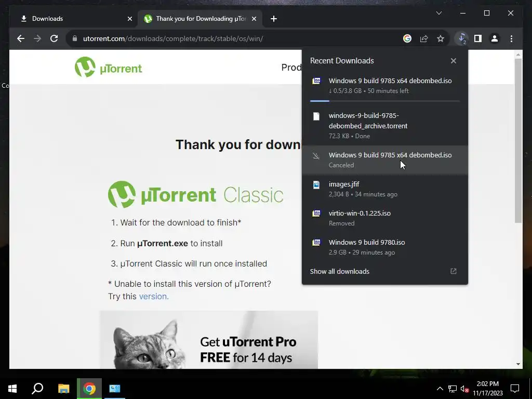Click the scrollbar down arrow
Screen dimensions: 532x399
point(518,364)
